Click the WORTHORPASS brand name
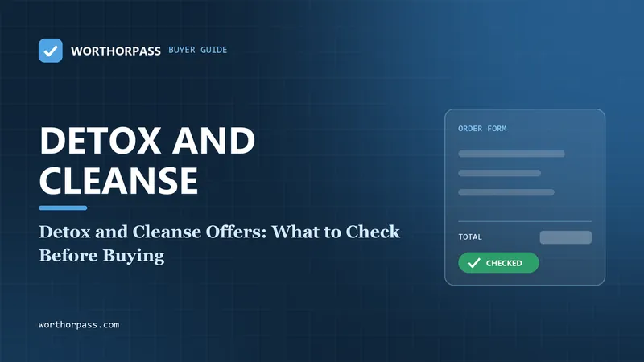The width and height of the screenshot is (644, 362). tap(116, 51)
